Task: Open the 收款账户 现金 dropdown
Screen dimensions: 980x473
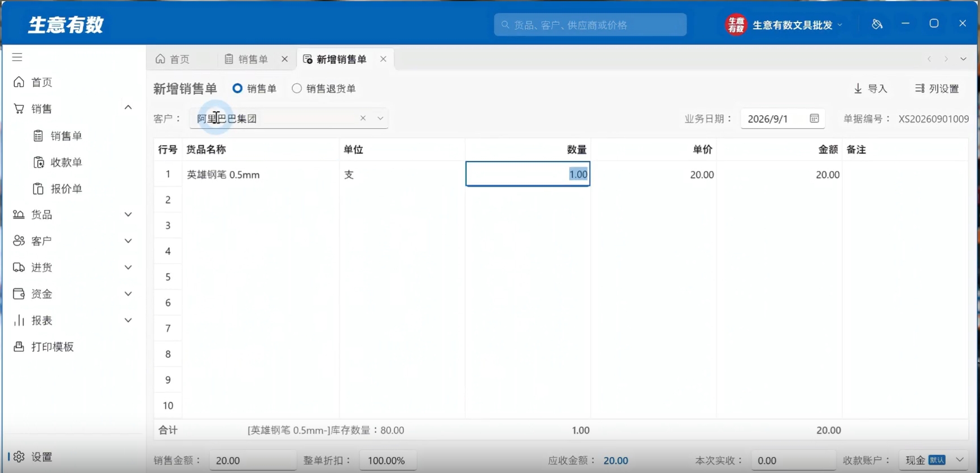Action: tap(934, 460)
